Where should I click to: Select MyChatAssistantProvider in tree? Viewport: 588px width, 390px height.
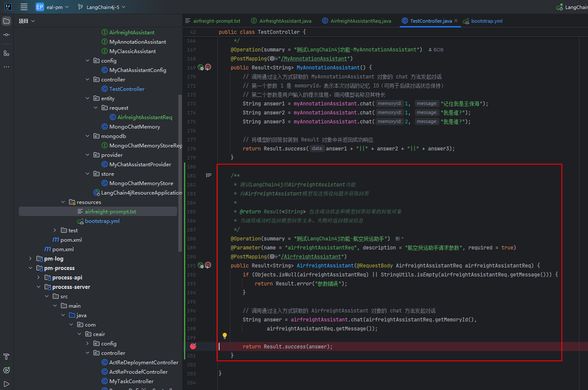pyautogui.click(x=140, y=165)
